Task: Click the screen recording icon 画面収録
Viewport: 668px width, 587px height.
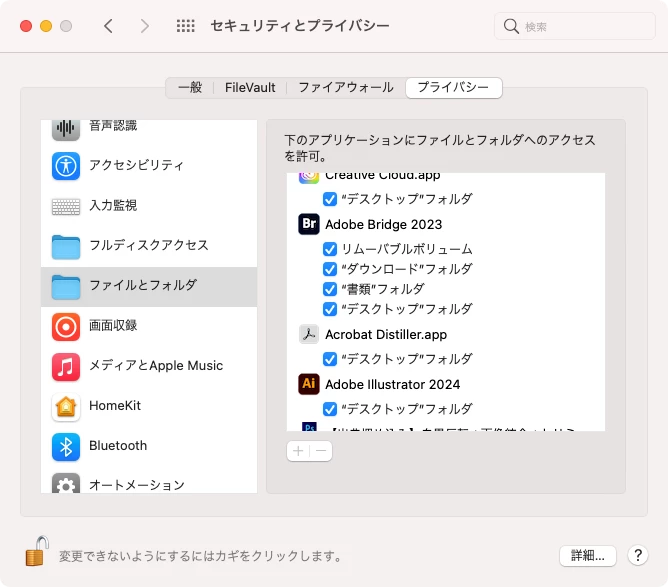Action: pos(66,327)
